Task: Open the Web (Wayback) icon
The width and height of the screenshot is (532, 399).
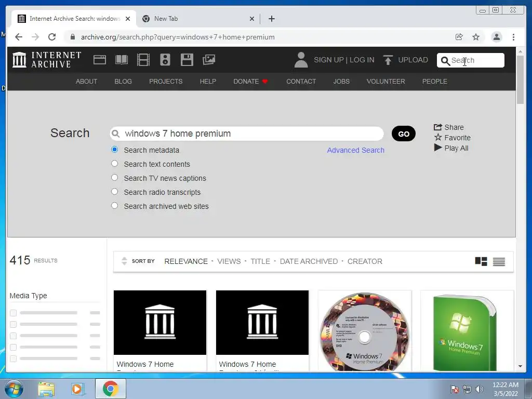Action: tap(100, 60)
